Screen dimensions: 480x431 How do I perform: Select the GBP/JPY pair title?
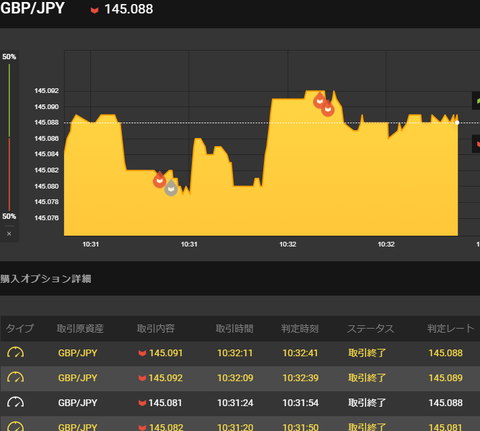[32, 8]
